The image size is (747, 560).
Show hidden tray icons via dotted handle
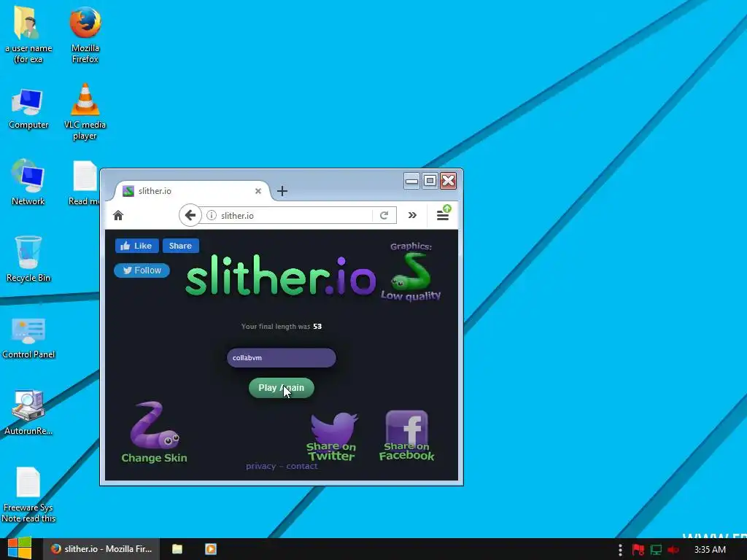click(620, 550)
